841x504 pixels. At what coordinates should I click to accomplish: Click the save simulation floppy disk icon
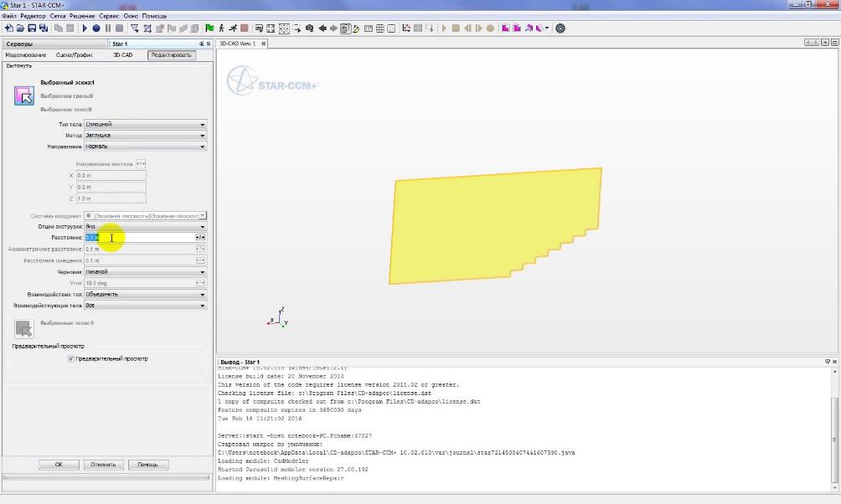tap(32, 28)
